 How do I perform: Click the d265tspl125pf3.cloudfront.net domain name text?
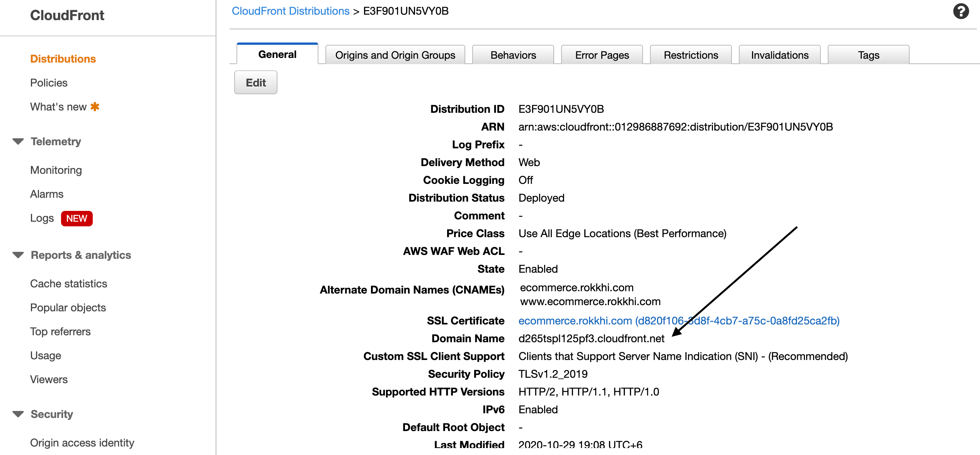pyautogui.click(x=591, y=338)
